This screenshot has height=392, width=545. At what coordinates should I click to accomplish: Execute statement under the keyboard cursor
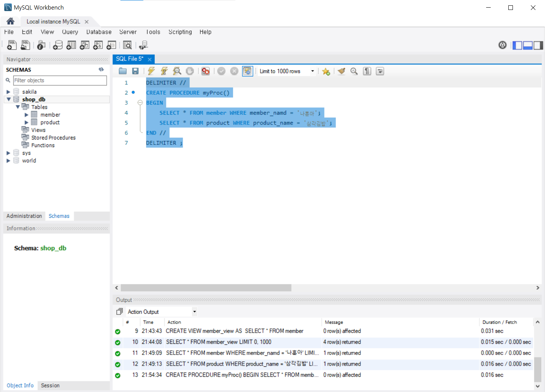(164, 71)
